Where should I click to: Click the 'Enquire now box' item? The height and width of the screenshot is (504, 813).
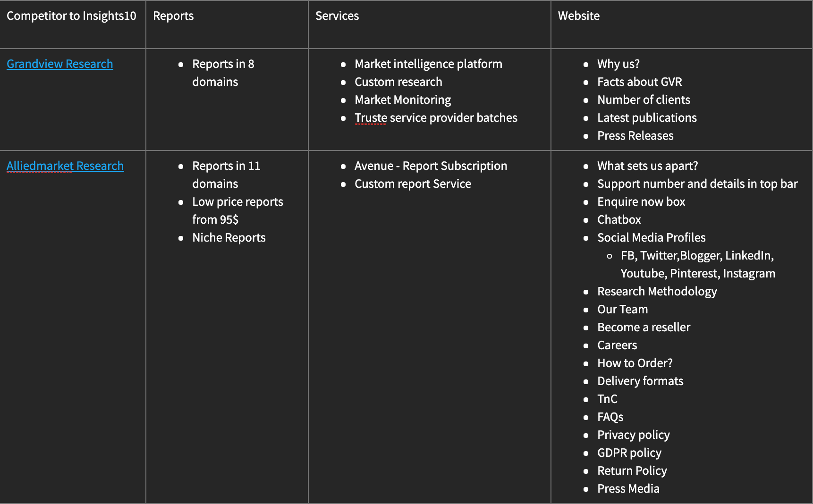(641, 202)
